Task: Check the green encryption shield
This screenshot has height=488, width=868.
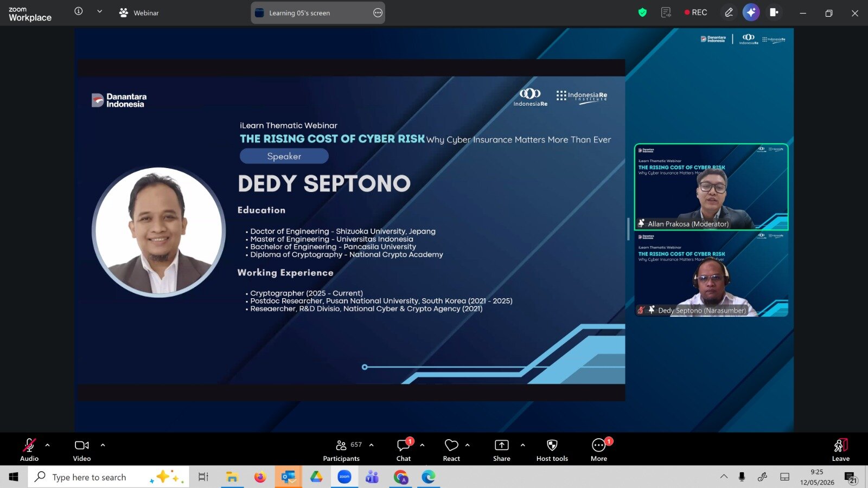Action: 642,12
